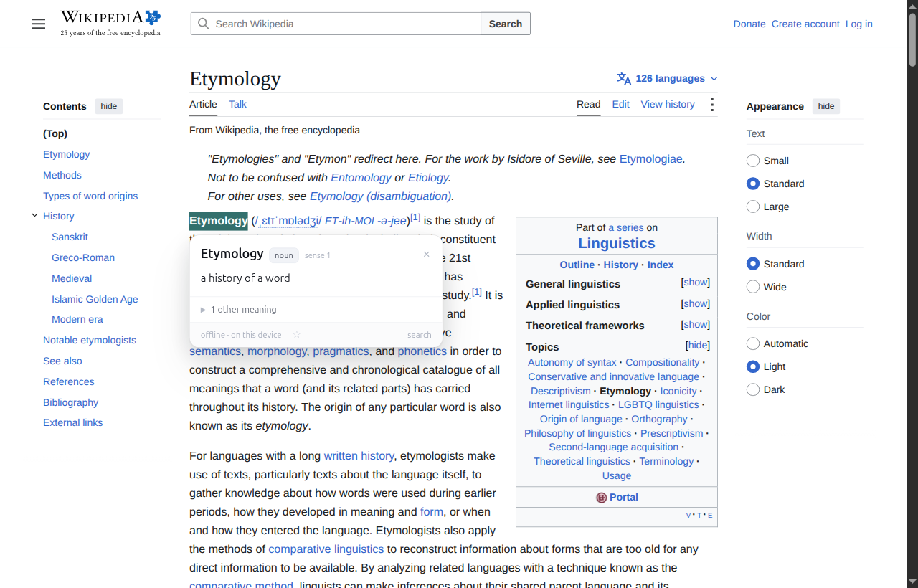The height and width of the screenshot is (588, 918).
Task: Click 'search' in the dictionary popup
Action: (420, 335)
